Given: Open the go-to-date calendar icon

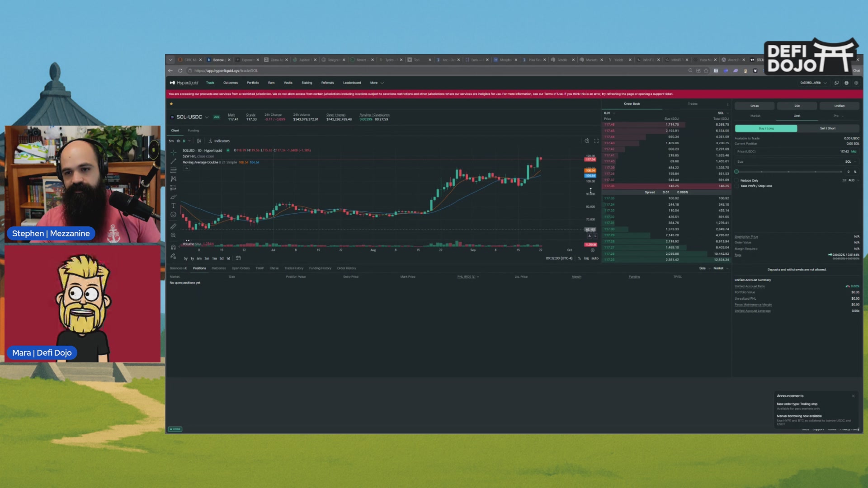Looking at the screenshot, I should pyautogui.click(x=238, y=258).
